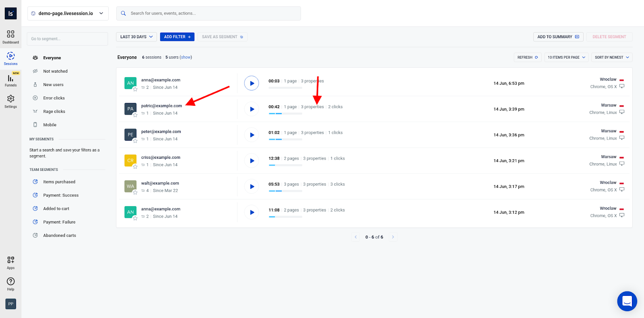Select the Not watched segment
644x318 pixels.
click(55, 71)
